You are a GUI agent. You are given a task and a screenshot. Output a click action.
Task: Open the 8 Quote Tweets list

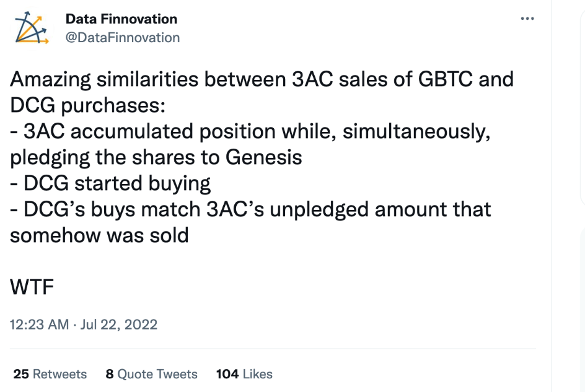click(151, 373)
